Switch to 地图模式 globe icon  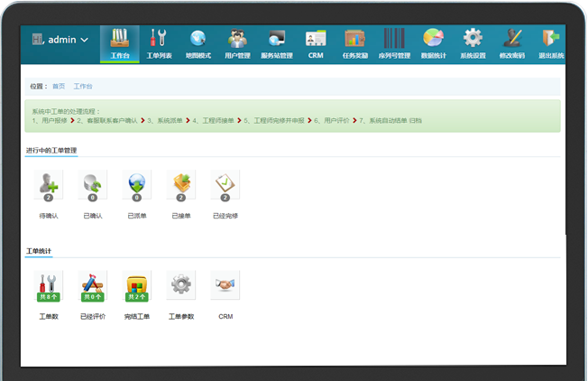coord(198,43)
